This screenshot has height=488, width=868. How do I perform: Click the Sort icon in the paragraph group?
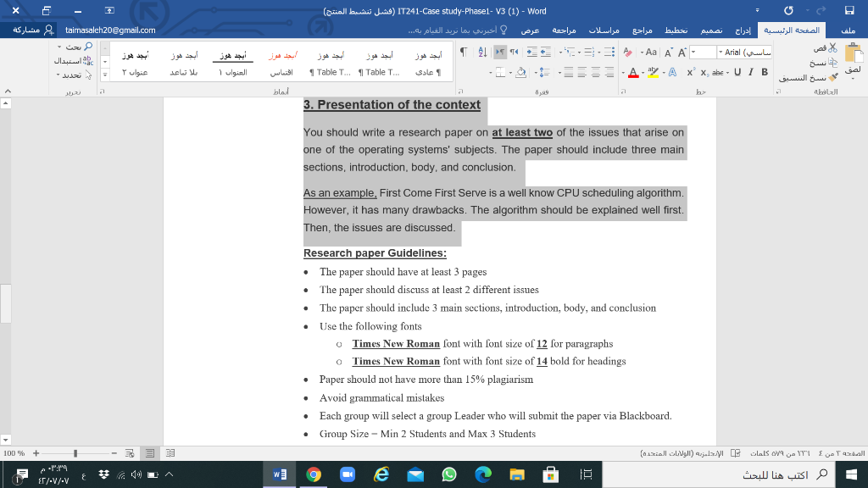pos(482,53)
